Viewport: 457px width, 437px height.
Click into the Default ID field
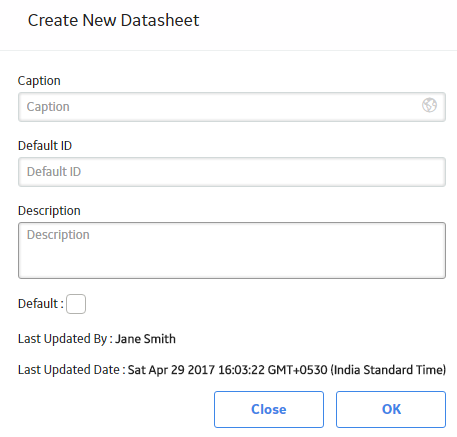[x=232, y=172]
